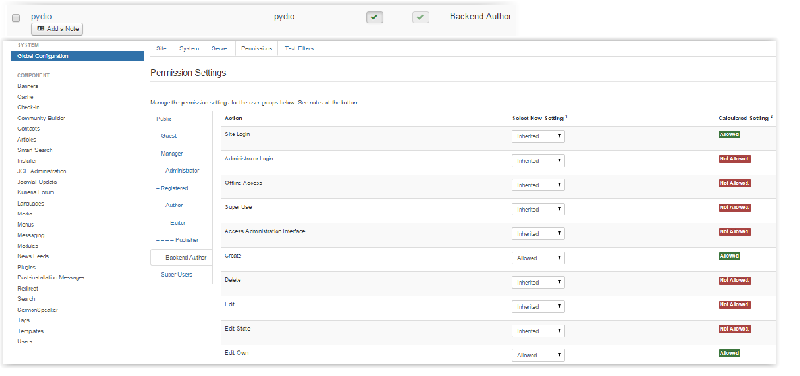
Task: Select the Super Users group
Action: 176,274
